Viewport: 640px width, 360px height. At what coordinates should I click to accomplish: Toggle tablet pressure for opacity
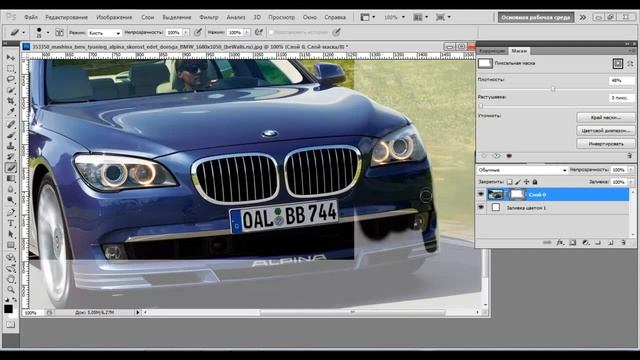click(198, 32)
